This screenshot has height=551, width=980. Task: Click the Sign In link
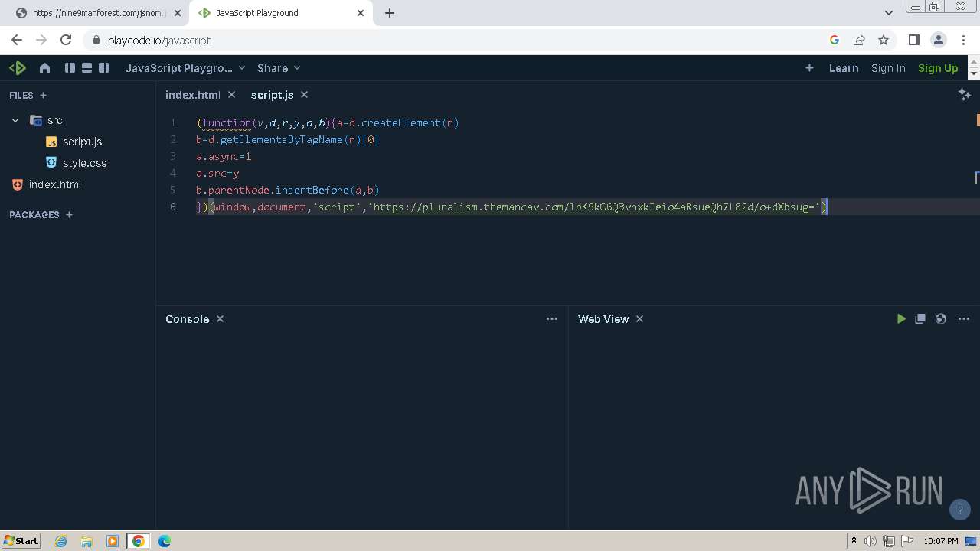click(x=888, y=68)
